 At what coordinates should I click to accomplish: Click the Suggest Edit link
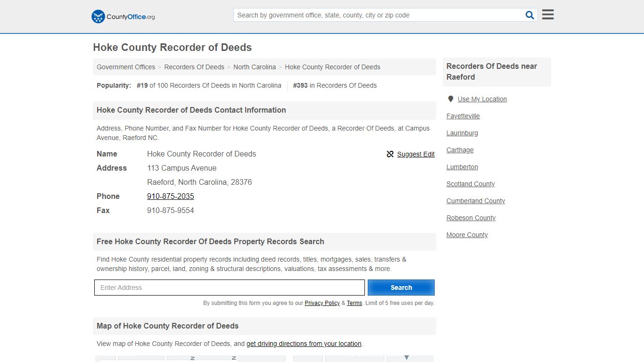tap(416, 154)
